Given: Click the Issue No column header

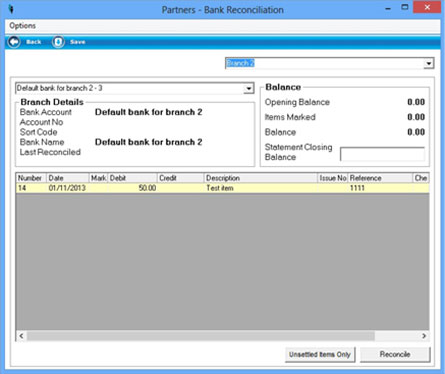Looking at the screenshot, I should coord(333,178).
